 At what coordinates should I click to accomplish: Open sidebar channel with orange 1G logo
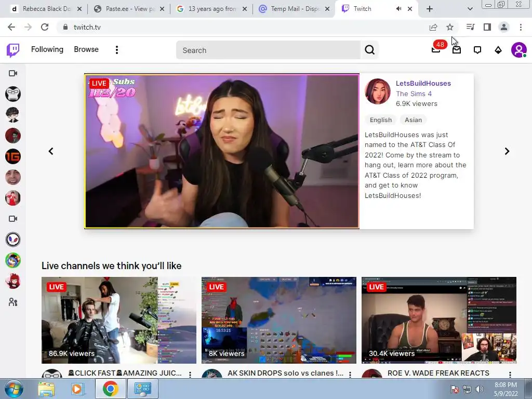tap(13, 156)
